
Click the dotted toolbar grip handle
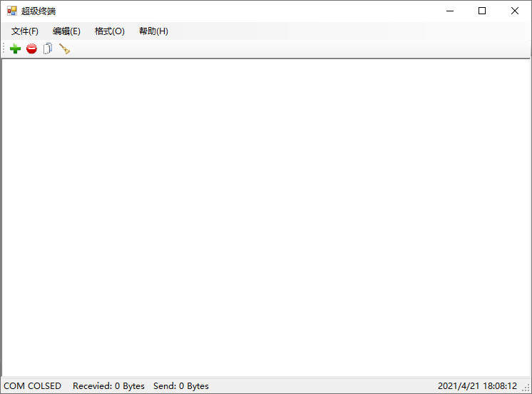pos(4,49)
